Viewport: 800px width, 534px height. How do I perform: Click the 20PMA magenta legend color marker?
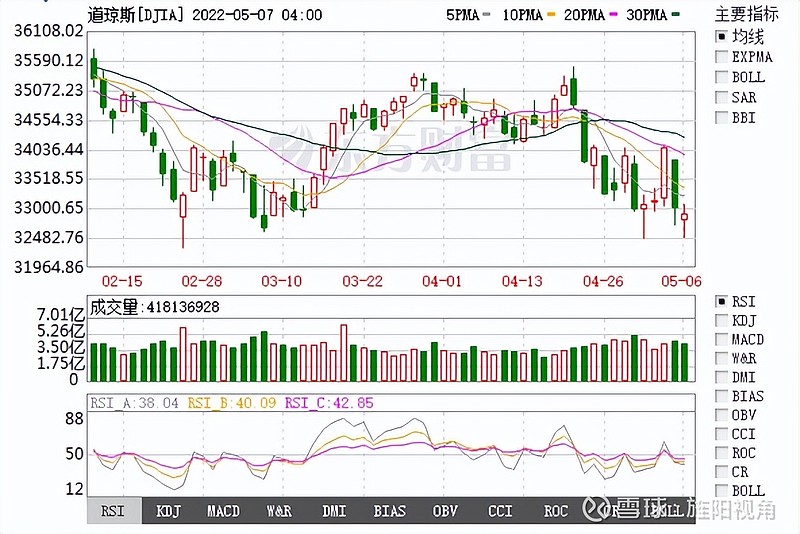point(613,15)
